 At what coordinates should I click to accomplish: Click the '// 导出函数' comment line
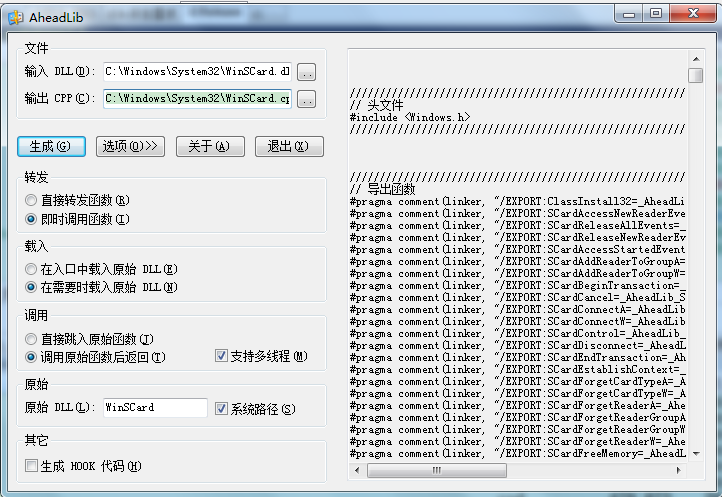[x=383, y=189]
